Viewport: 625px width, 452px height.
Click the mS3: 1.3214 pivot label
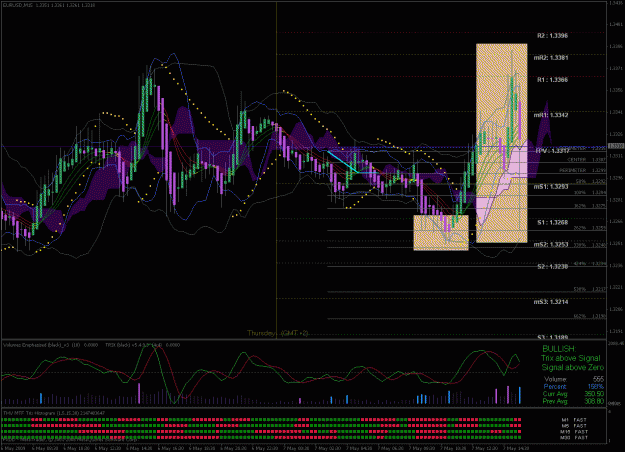coord(551,302)
